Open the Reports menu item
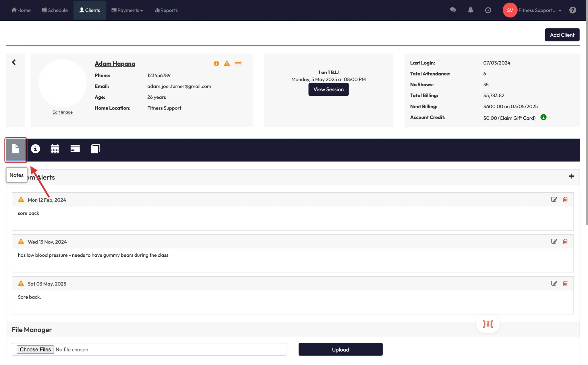 click(x=166, y=10)
